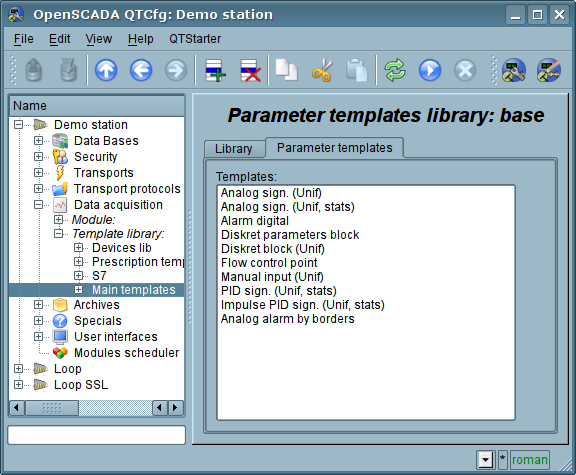The image size is (576, 475).
Task: Click the Paste item toolbar icon
Action: (x=356, y=70)
